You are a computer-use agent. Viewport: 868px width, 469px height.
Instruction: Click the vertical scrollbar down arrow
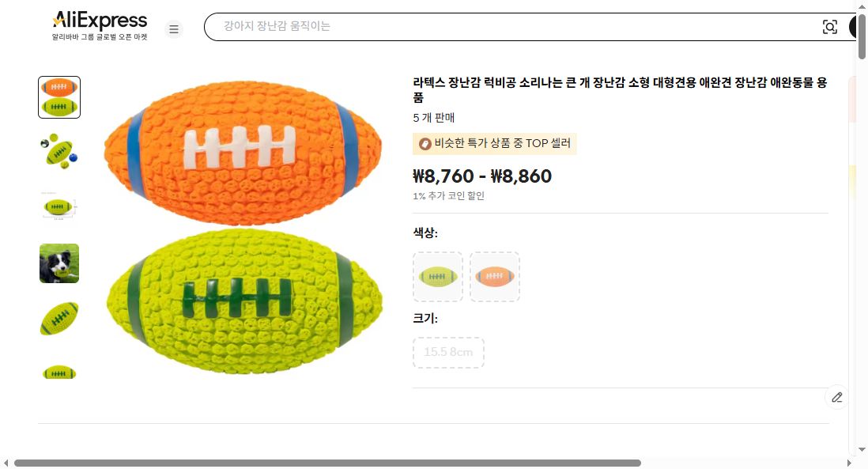click(862, 450)
